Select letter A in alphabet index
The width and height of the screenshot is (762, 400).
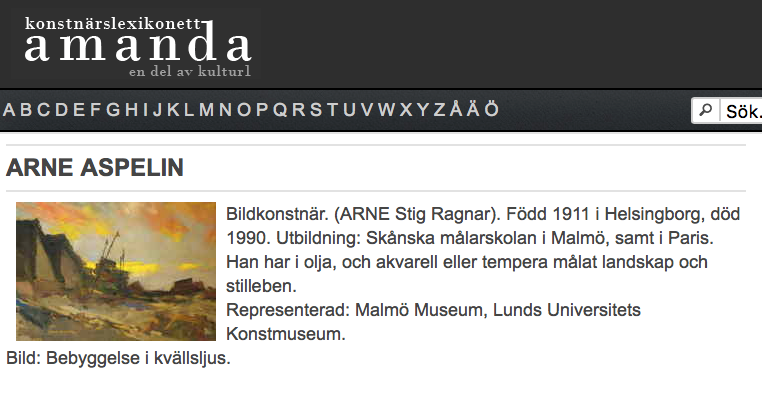[9, 110]
